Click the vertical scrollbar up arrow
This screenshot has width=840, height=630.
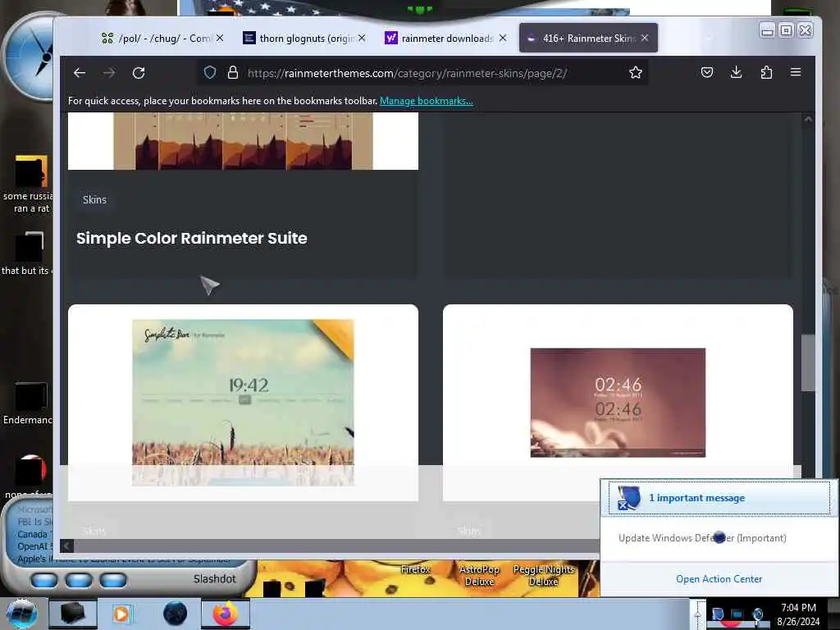pos(808,119)
